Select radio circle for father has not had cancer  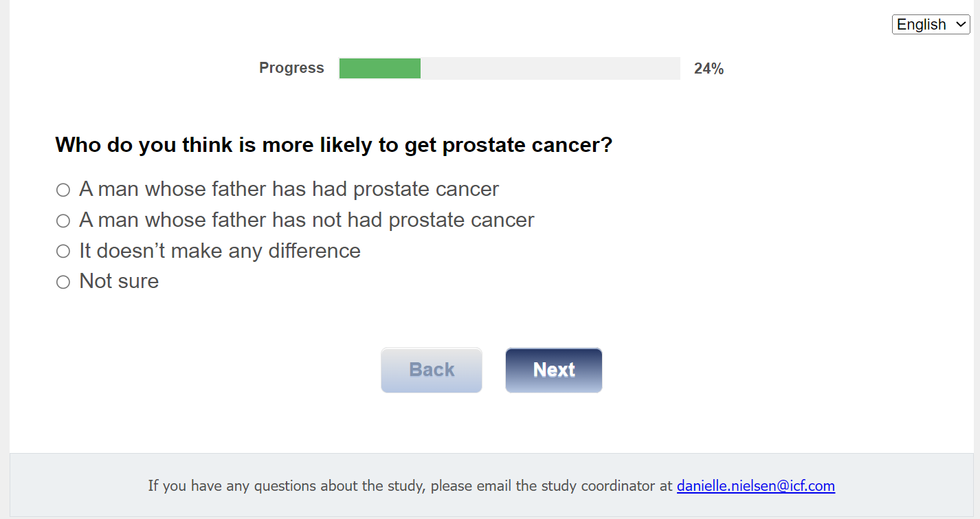click(x=63, y=221)
